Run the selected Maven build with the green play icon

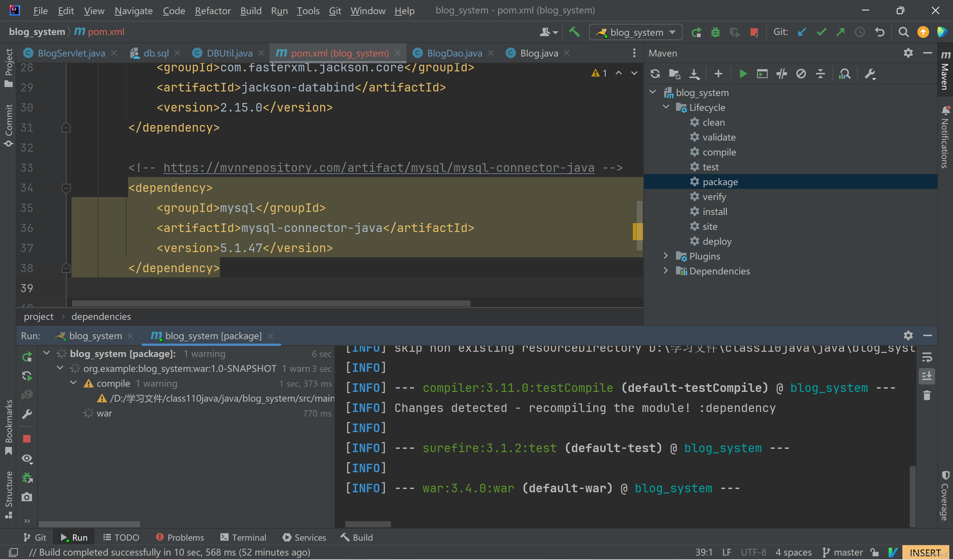point(743,74)
